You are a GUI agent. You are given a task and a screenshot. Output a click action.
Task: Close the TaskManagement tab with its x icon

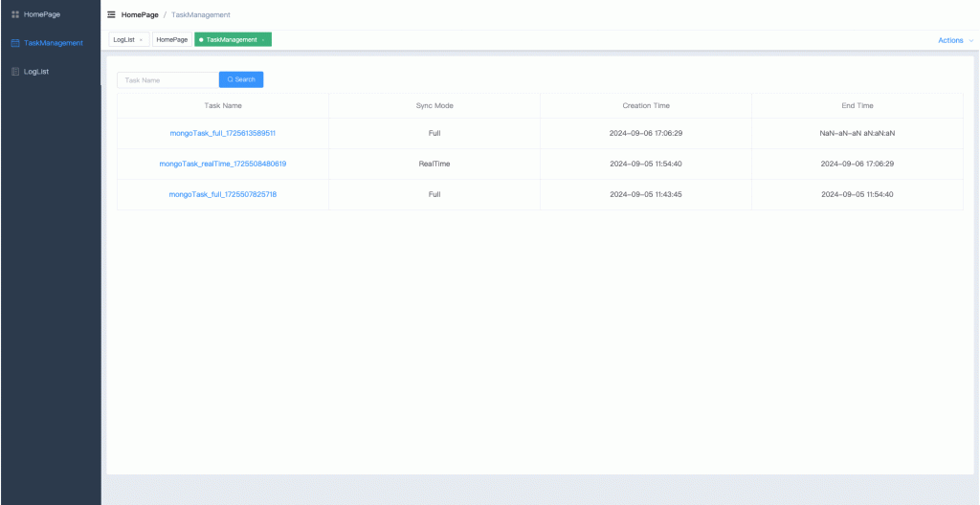point(263,40)
